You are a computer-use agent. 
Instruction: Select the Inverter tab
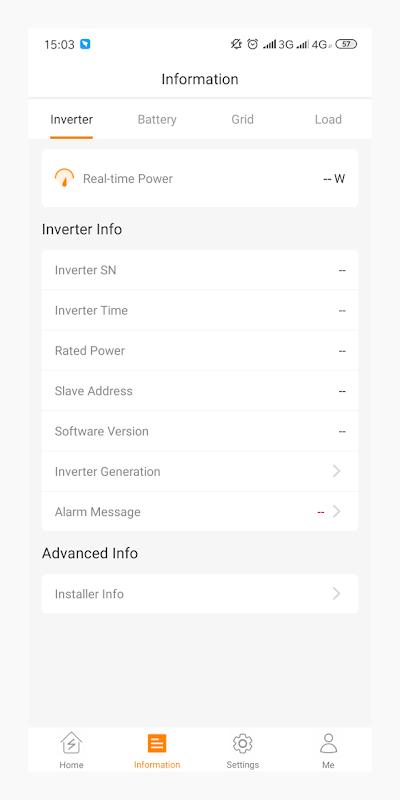tap(71, 119)
